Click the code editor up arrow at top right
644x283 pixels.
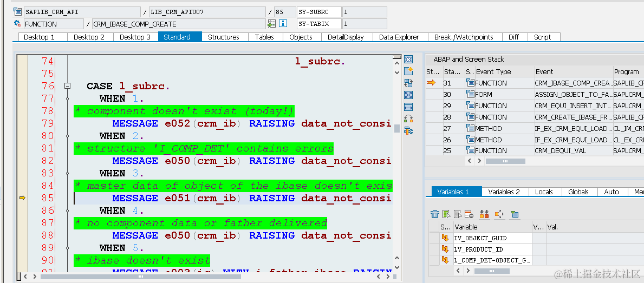click(x=397, y=63)
